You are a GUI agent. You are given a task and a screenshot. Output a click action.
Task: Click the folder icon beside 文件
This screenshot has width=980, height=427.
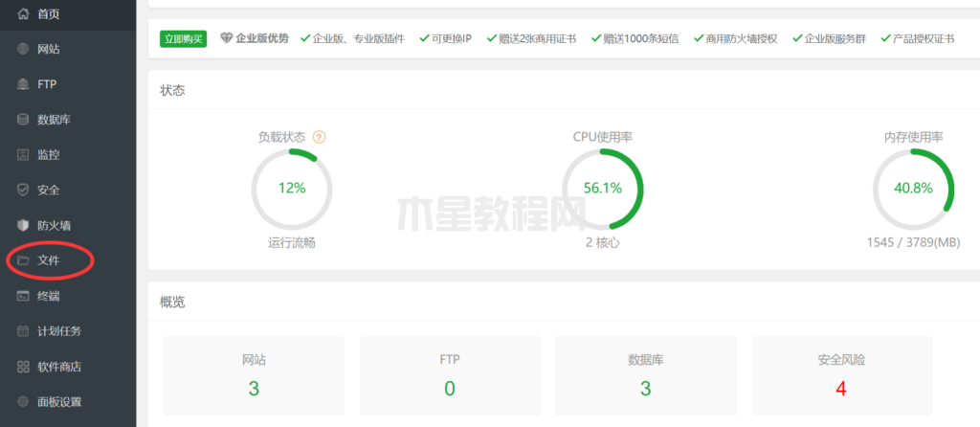[x=23, y=260]
